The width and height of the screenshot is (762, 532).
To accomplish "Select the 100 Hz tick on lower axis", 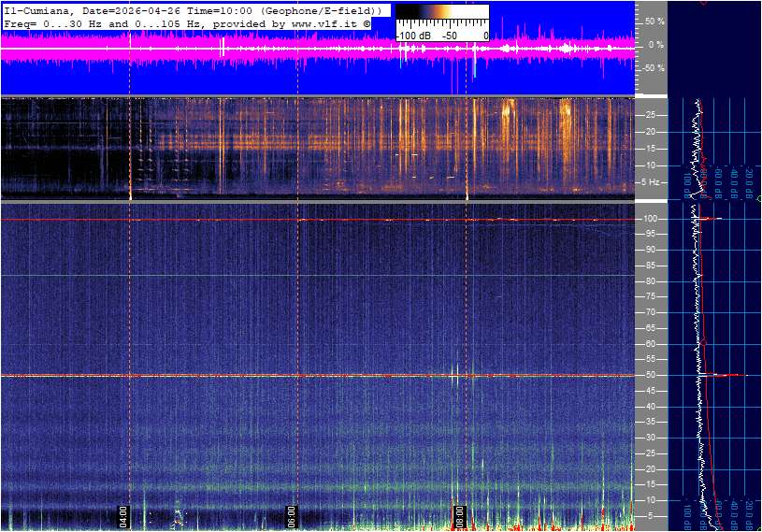I will pyautogui.click(x=652, y=219).
